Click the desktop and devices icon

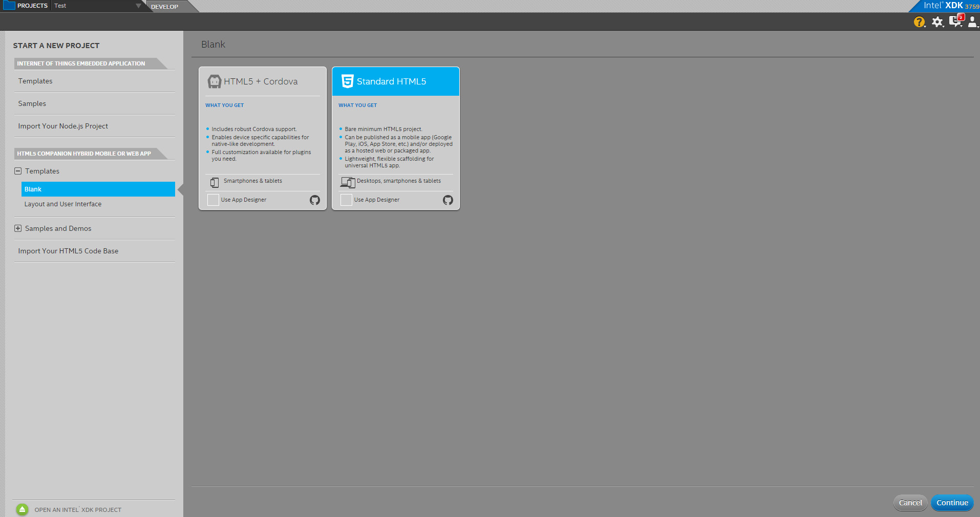click(348, 182)
